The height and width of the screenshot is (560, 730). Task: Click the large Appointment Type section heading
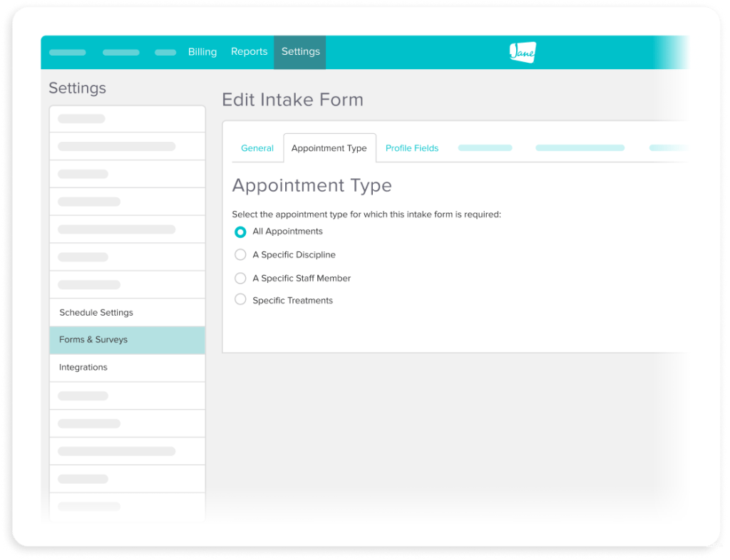pos(312,185)
